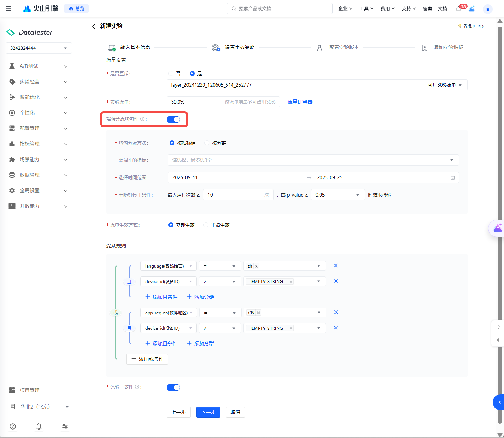The height and width of the screenshot is (438, 504).
Task: Expand the A/B测试 sidebar menu
Action: pyautogui.click(x=39, y=66)
